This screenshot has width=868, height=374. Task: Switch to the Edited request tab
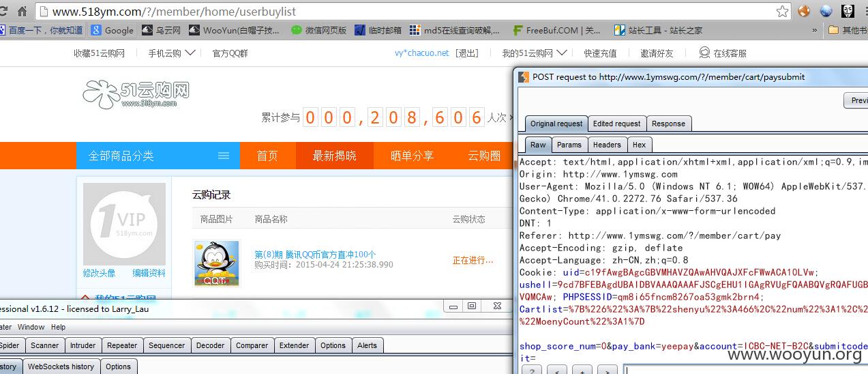(616, 124)
